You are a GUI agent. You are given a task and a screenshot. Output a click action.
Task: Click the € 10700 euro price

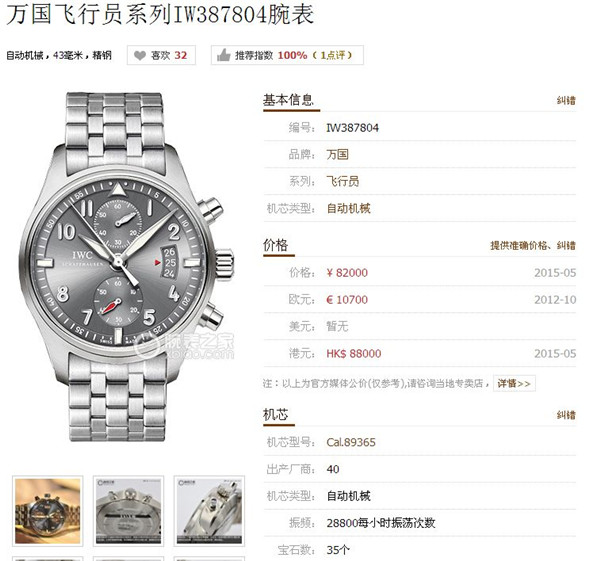click(x=347, y=300)
